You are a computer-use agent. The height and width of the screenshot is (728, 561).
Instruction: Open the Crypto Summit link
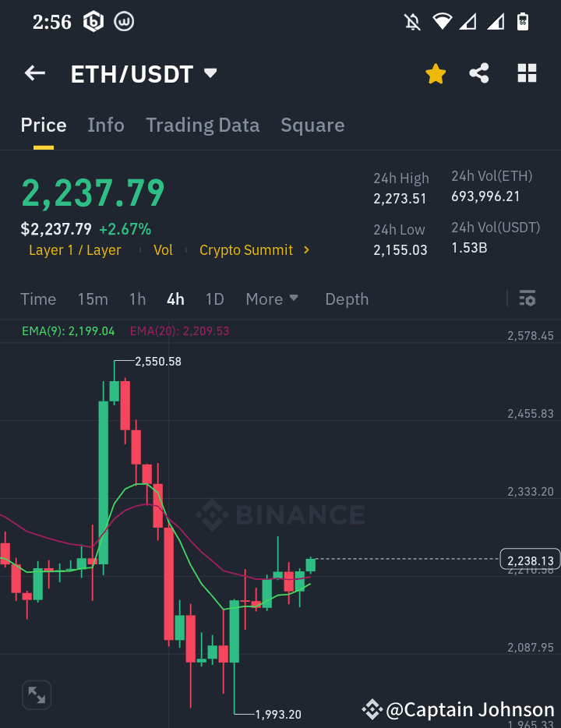[246, 250]
